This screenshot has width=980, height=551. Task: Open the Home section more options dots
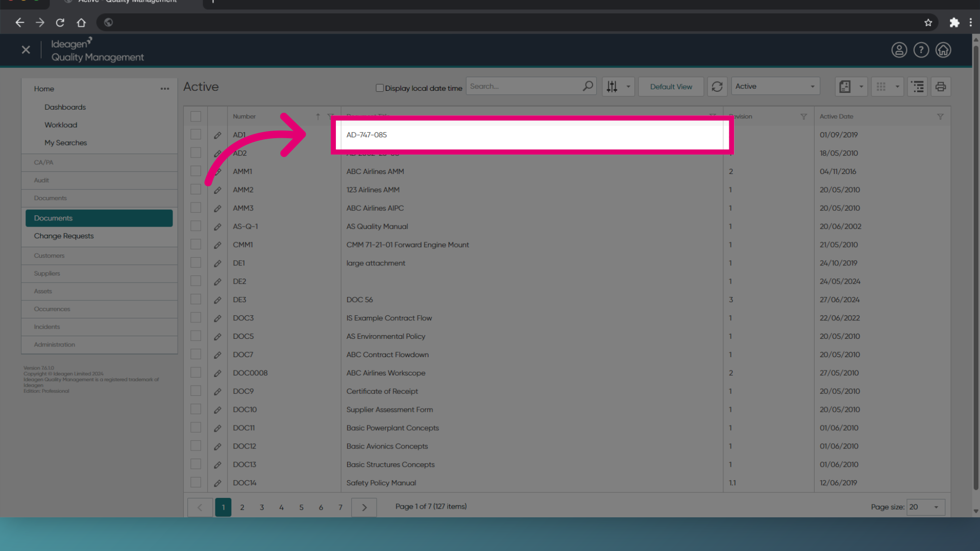click(x=164, y=89)
